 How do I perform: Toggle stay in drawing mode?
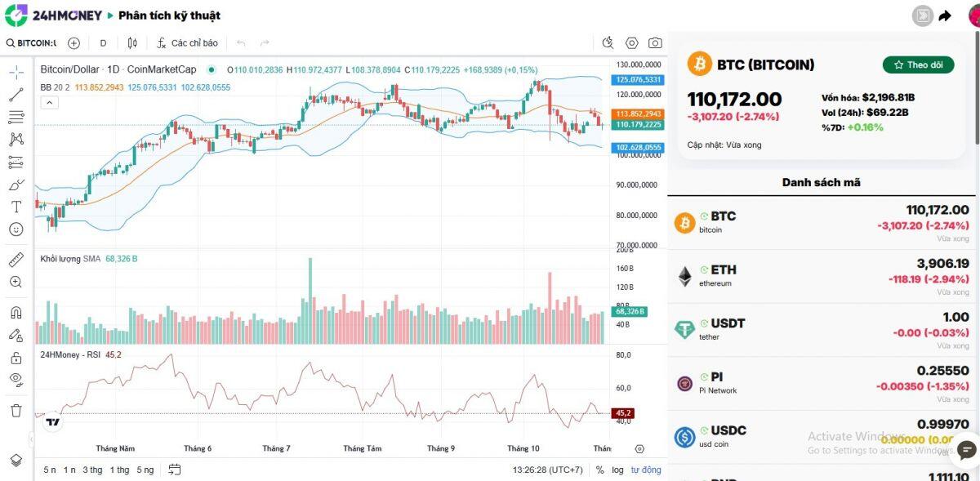click(x=16, y=335)
